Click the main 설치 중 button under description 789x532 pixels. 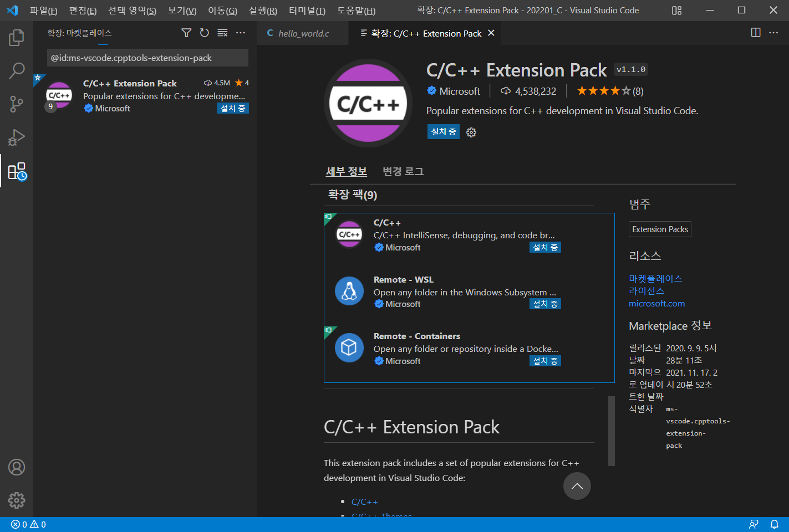(444, 131)
